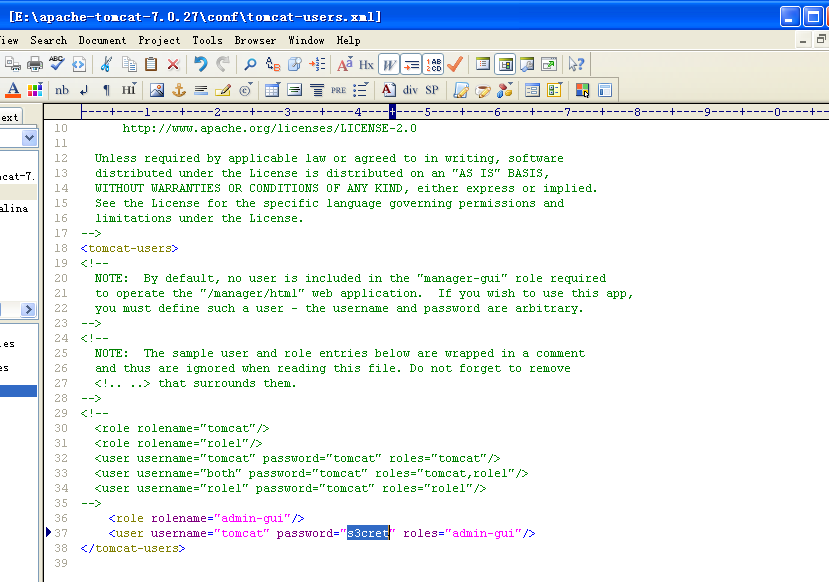This screenshot has height=582, width=829.
Task: Click the Print Preview icon
Action: [x=12, y=64]
